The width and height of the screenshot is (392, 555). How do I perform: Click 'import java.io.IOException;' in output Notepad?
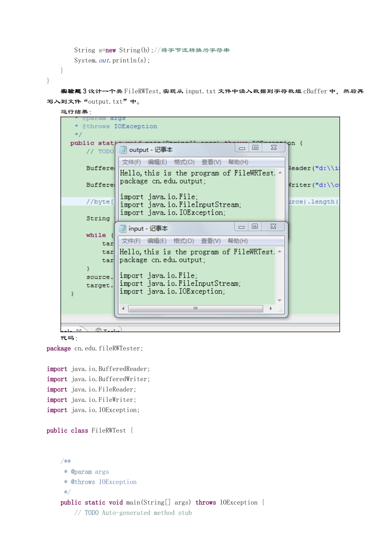173,213
